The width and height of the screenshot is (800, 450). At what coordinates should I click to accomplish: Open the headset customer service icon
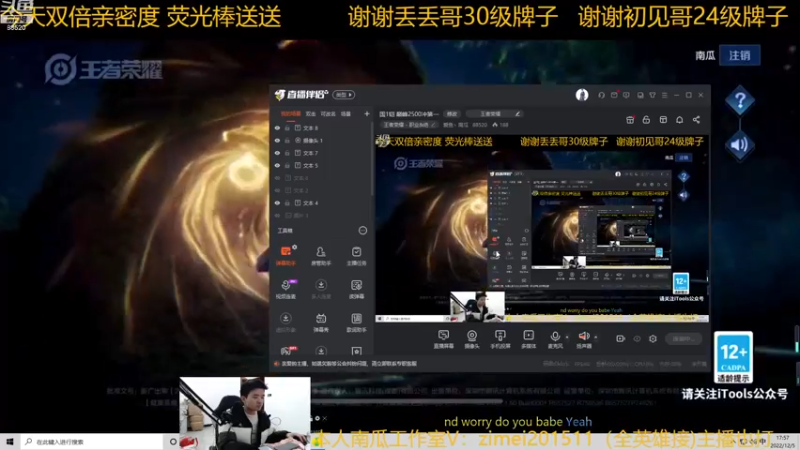point(602,95)
